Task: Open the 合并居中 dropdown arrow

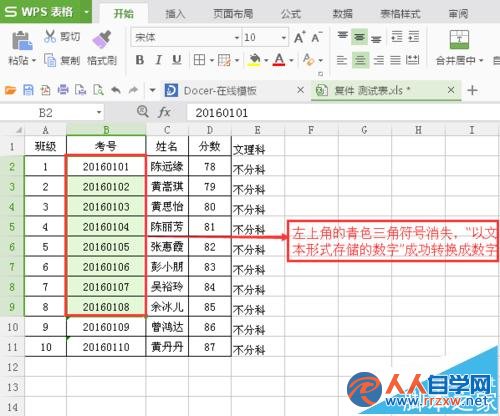Action: (481, 60)
